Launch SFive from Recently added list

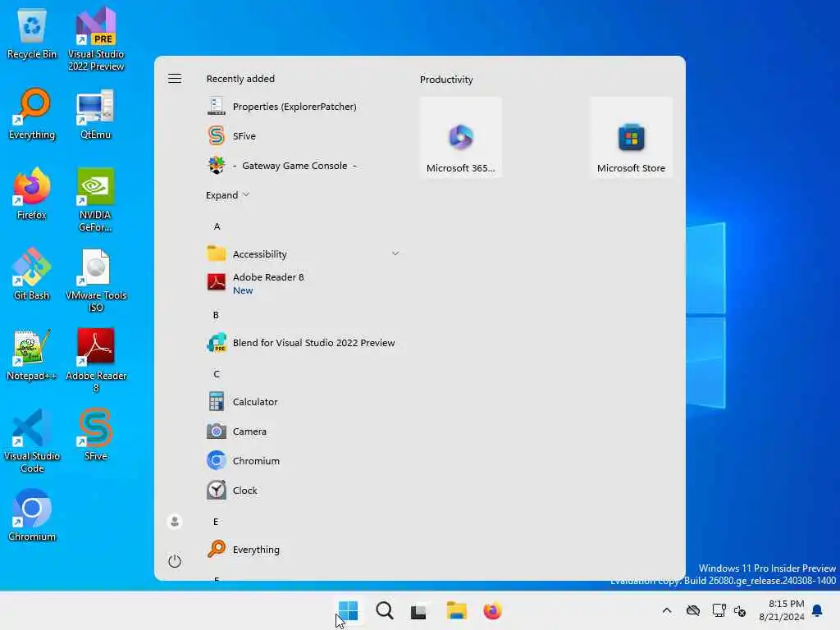tap(304, 135)
